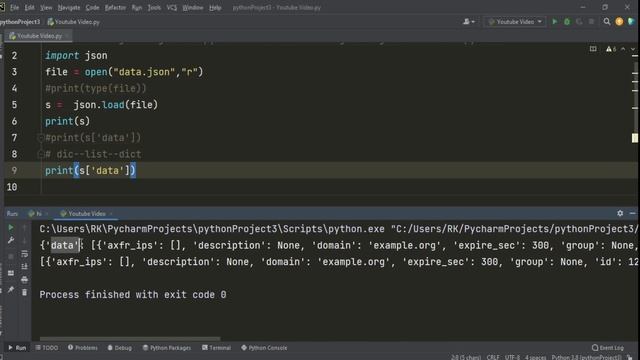This screenshot has height=360, width=640.
Task: Click the orange IDE update icon
Action: click(x=619, y=22)
